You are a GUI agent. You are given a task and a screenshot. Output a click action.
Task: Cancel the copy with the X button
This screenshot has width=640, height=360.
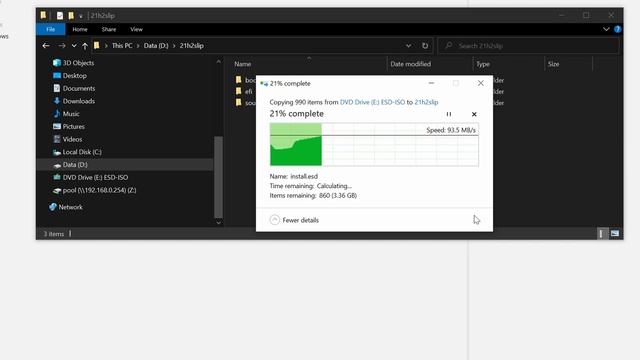(474, 114)
